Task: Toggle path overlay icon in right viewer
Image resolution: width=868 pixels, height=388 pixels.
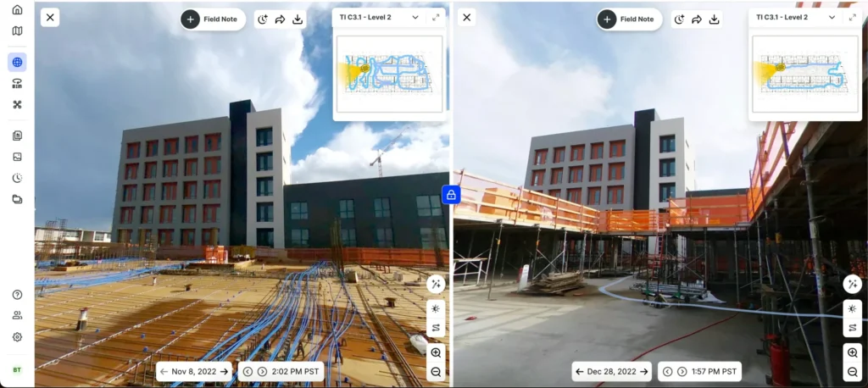Action: pos(852,328)
